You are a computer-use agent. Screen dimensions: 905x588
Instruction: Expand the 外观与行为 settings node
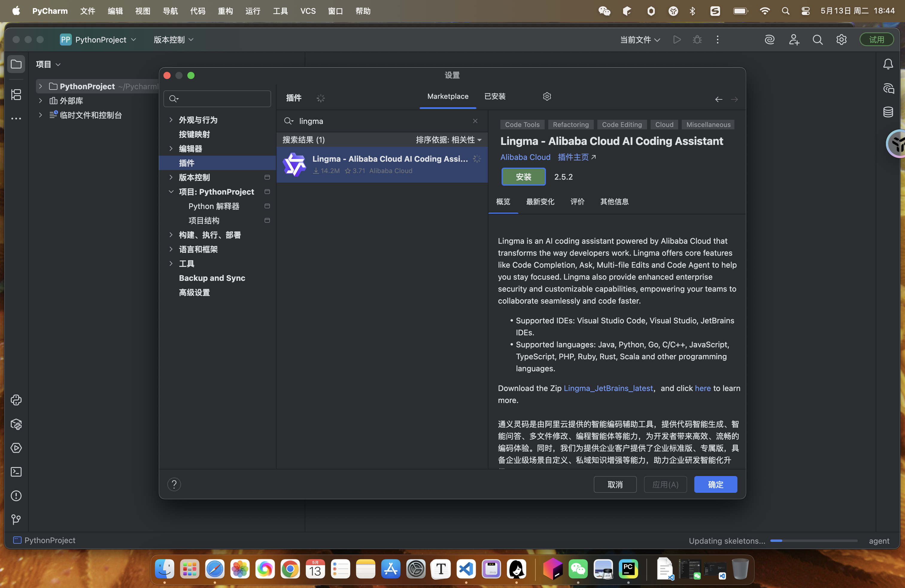click(171, 120)
